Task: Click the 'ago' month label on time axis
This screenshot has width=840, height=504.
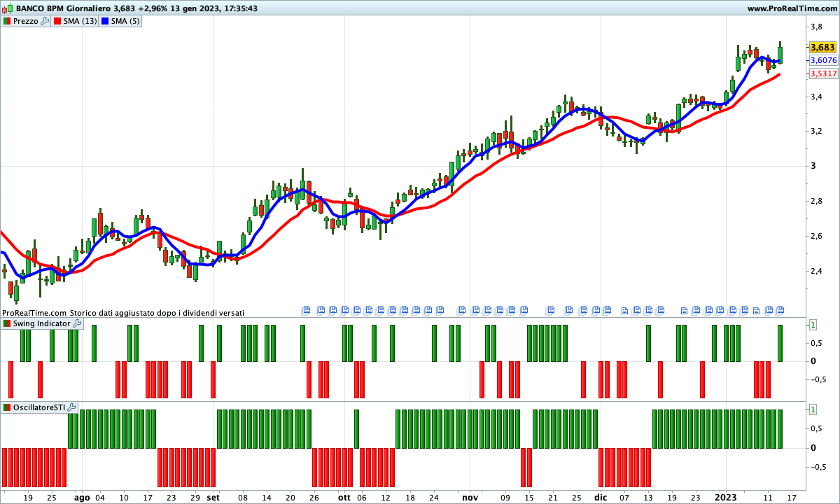Action: pos(82,498)
